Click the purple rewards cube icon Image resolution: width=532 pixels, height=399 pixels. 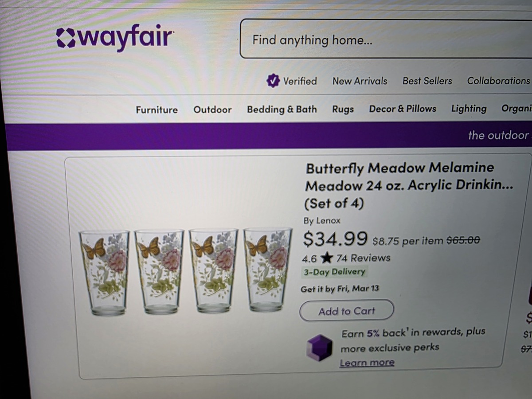coord(320,347)
